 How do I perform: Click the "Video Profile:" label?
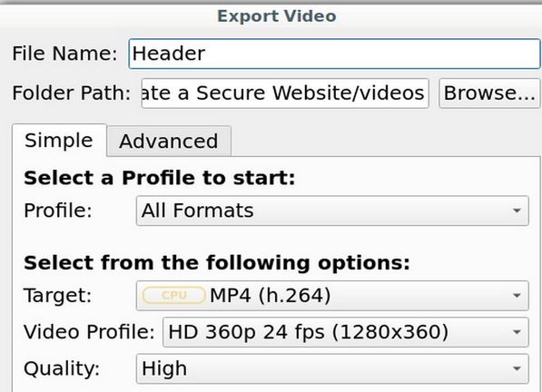click(x=89, y=332)
